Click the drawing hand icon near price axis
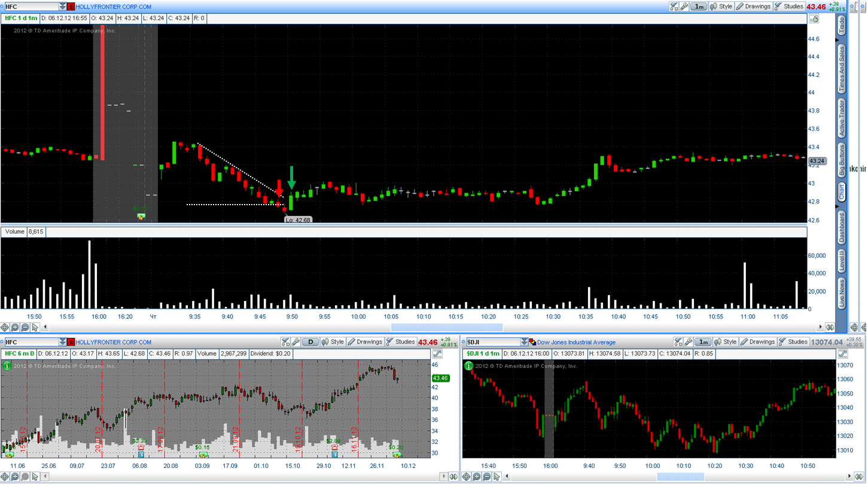Screen dimensions: 868x487 point(814,19)
